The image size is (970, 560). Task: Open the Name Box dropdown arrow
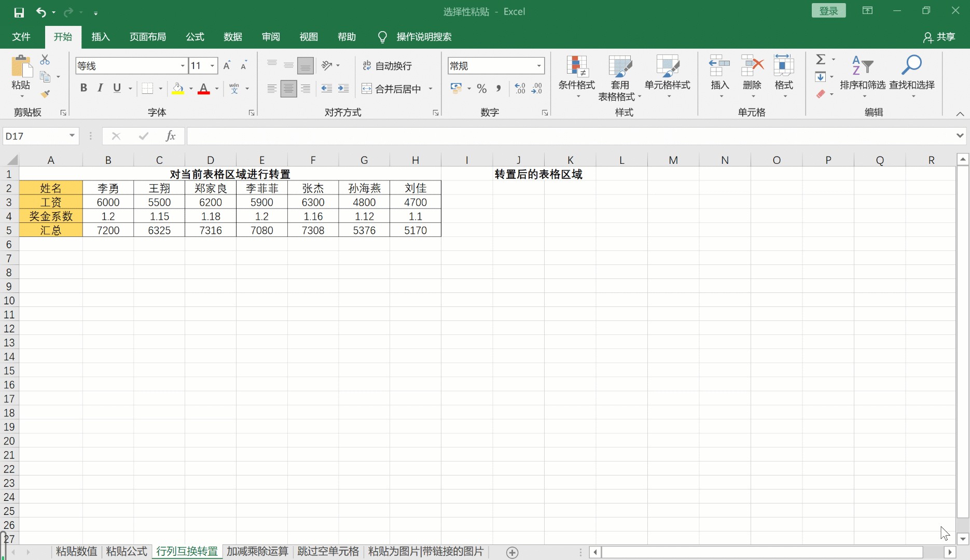tap(72, 136)
